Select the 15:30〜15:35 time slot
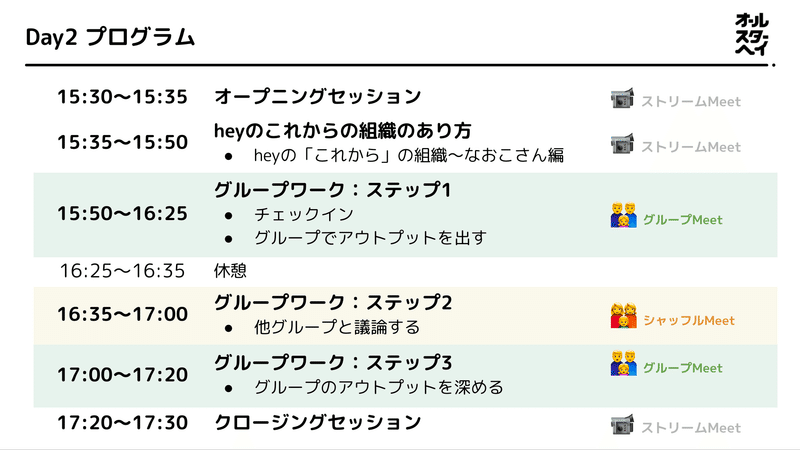 pyautogui.click(x=122, y=96)
